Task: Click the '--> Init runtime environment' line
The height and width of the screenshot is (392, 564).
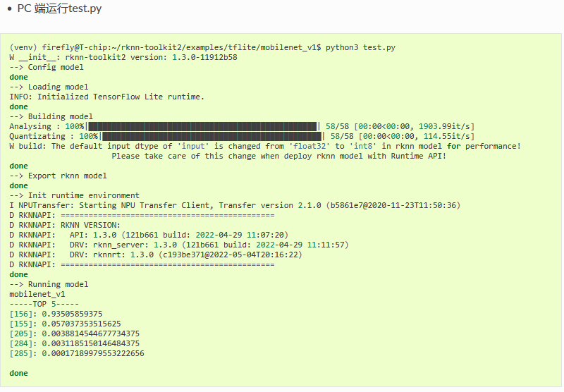Action: tap(75, 195)
